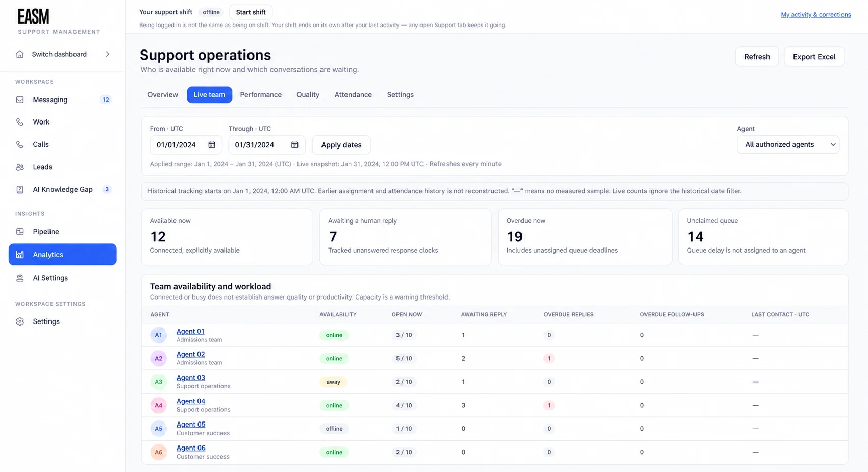Open the Attendance tab

pos(353,95)
